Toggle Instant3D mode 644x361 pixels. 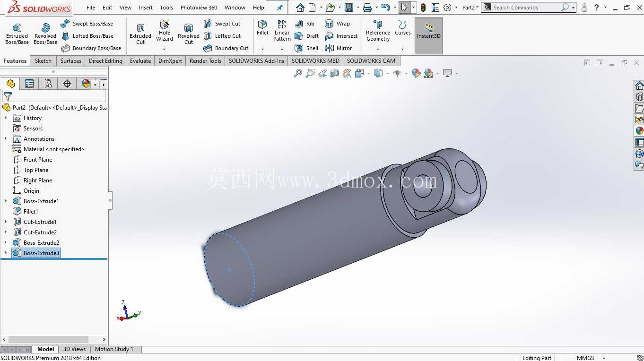tap(429, 36)
